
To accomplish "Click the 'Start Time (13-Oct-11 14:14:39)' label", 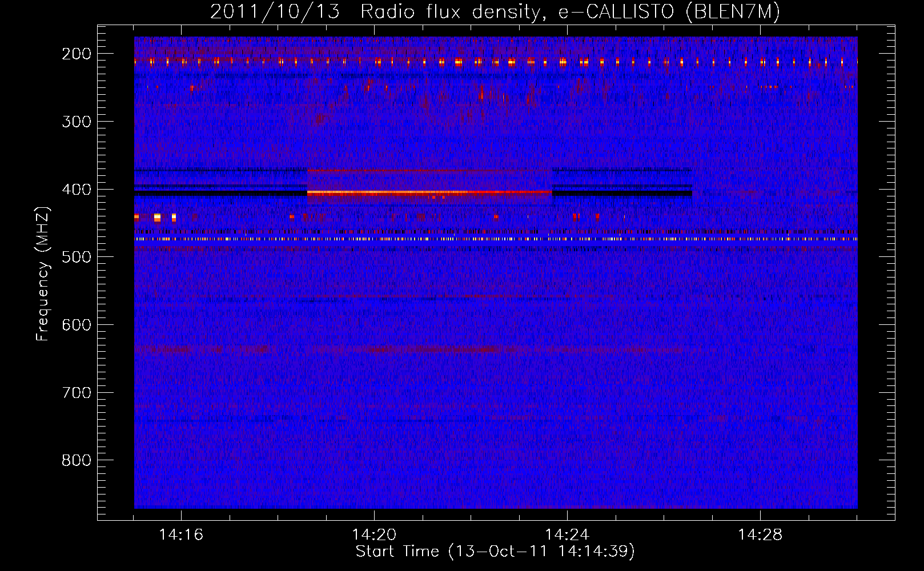I will pos(495,552).
